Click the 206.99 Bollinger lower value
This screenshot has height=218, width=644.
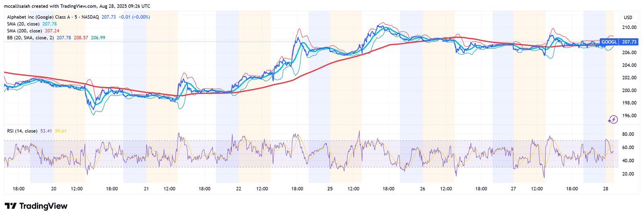(98, 37)
